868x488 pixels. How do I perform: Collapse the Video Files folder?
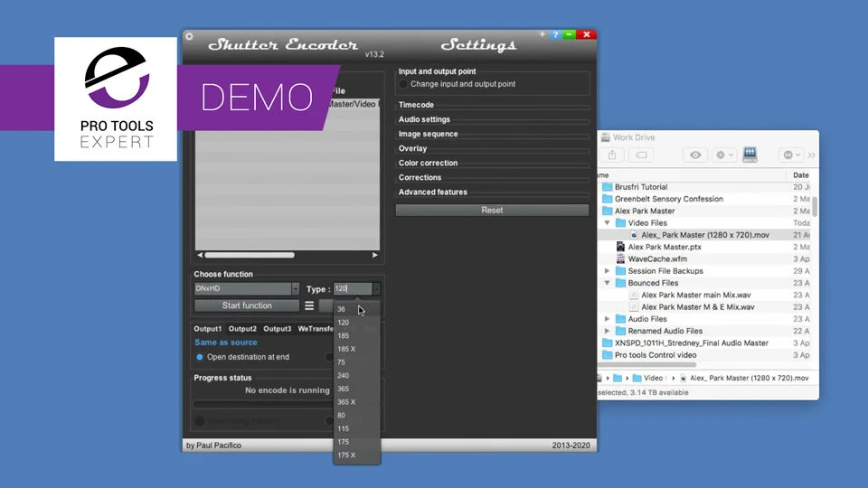click(608, 223)
